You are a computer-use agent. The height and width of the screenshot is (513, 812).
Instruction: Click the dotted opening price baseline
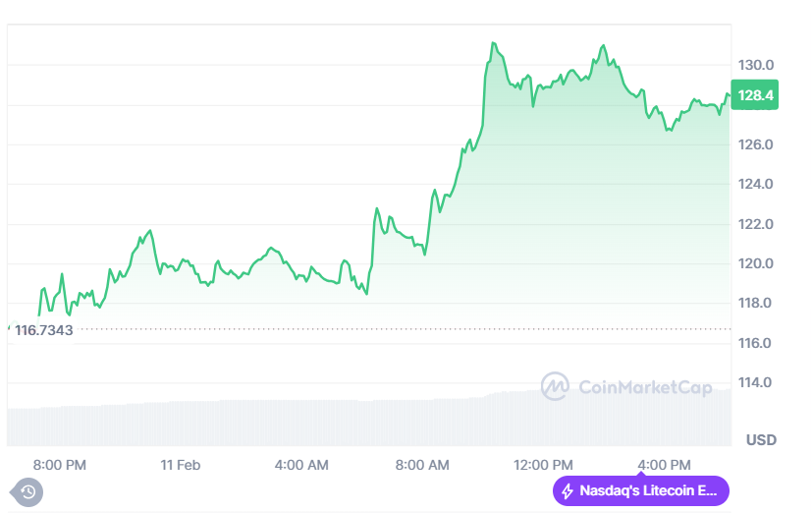[x=393, y=329]
